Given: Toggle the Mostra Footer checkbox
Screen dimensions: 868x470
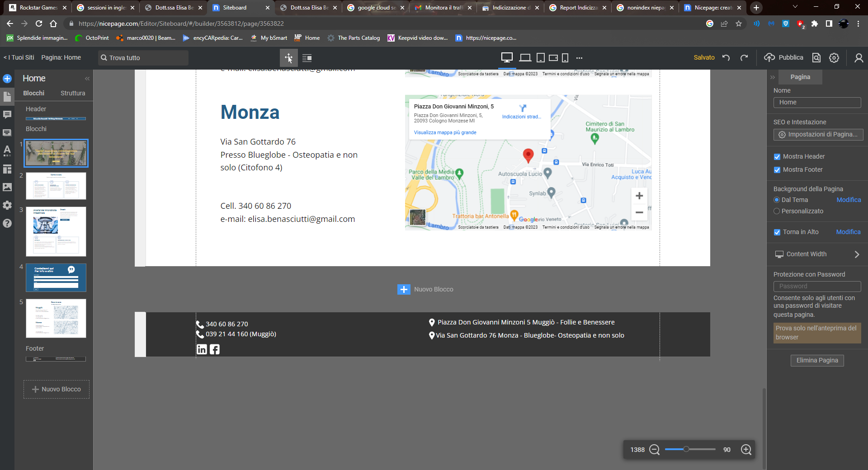Looking at the screenshot, I should tap(777, 170).
